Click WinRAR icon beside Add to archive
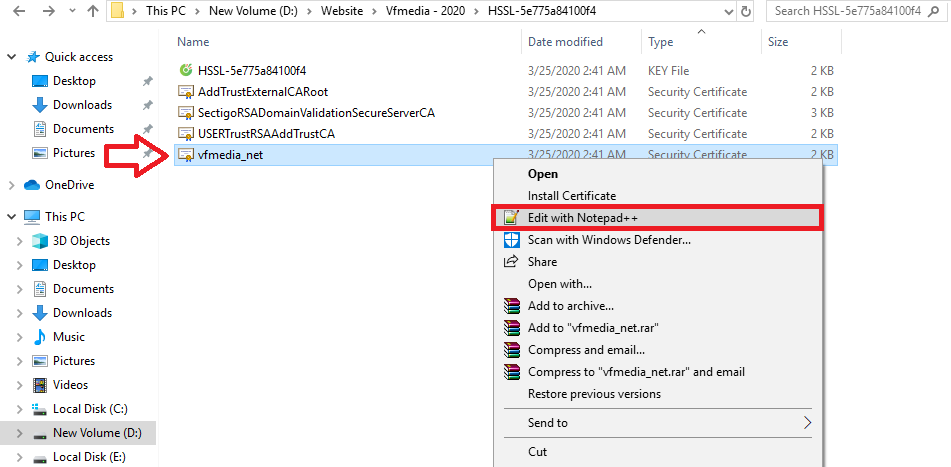The image size is (951, 467). (x=512, y=306)
